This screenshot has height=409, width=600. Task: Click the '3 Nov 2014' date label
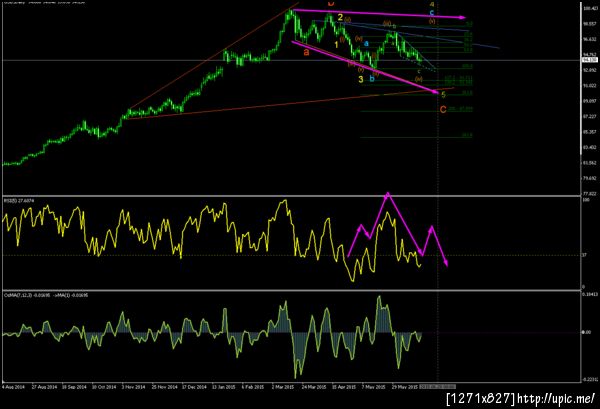click(134, 387)
